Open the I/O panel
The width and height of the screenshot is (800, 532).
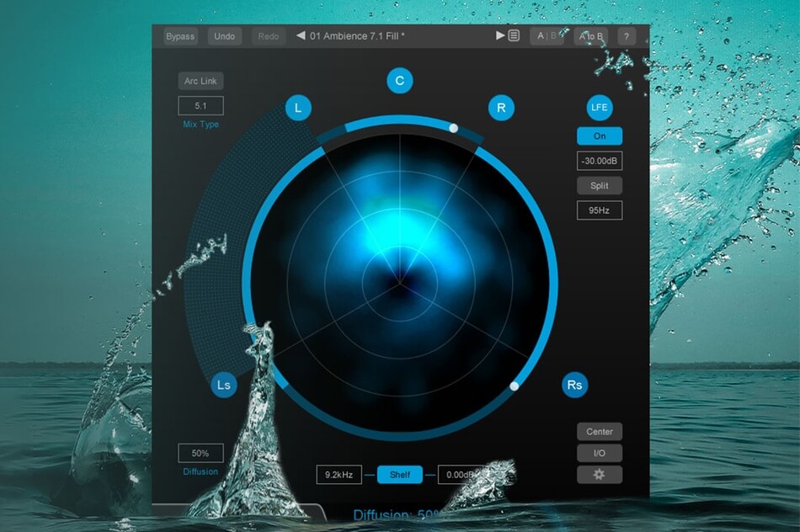click(x=600, y=453)
